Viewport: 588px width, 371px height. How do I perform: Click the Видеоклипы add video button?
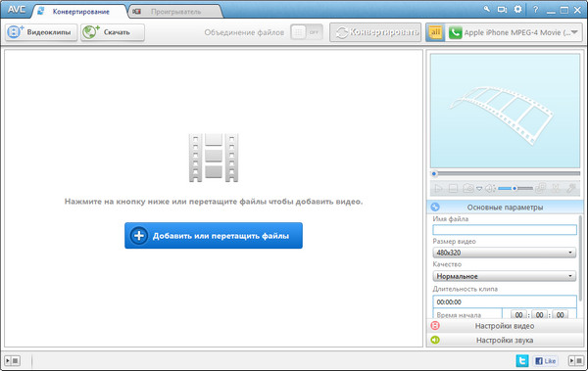click(41, 32)
